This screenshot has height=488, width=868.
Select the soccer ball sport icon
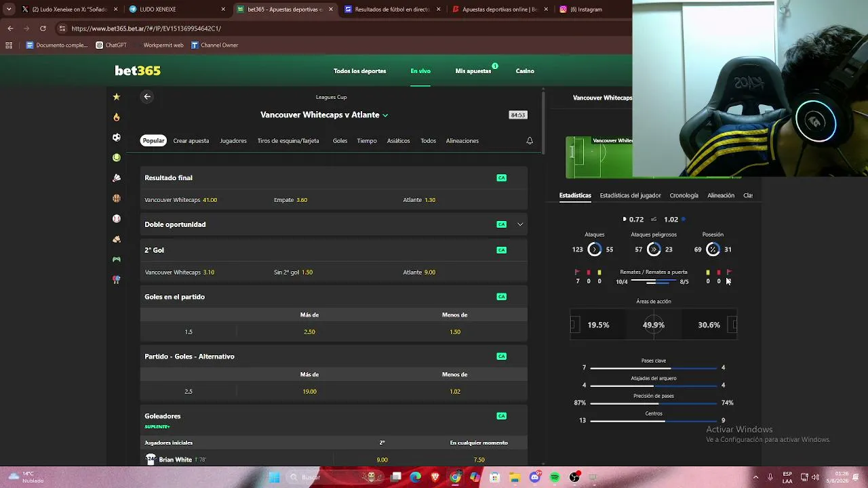tap(117, 138)
